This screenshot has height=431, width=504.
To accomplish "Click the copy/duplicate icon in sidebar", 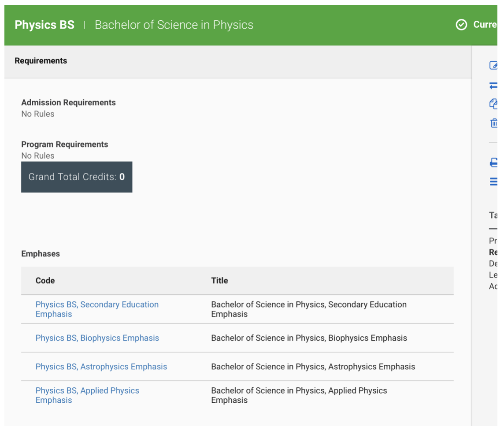I will click(x=493, y=104).
